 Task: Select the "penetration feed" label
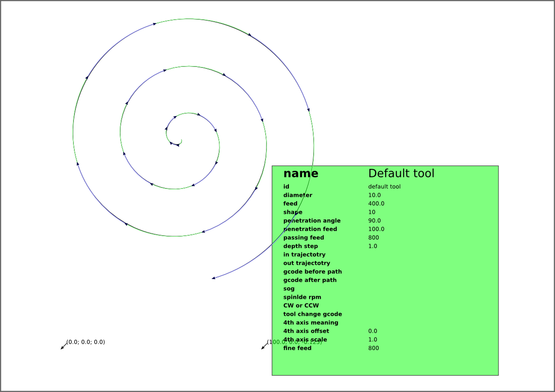310,229
